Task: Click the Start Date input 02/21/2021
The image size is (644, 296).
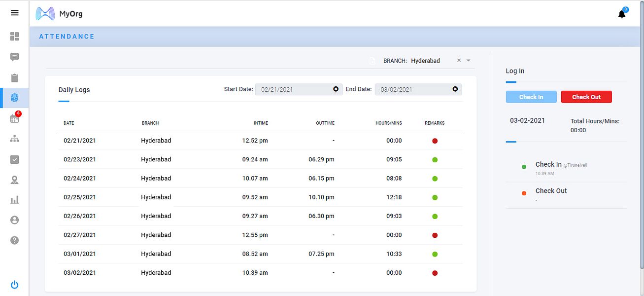Action: tap(299, 89)
